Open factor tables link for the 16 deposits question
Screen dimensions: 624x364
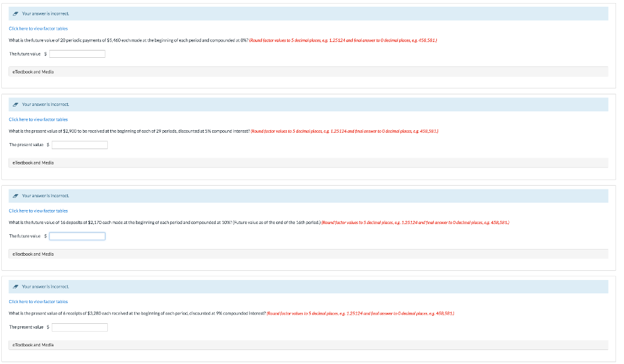point(38,211)
